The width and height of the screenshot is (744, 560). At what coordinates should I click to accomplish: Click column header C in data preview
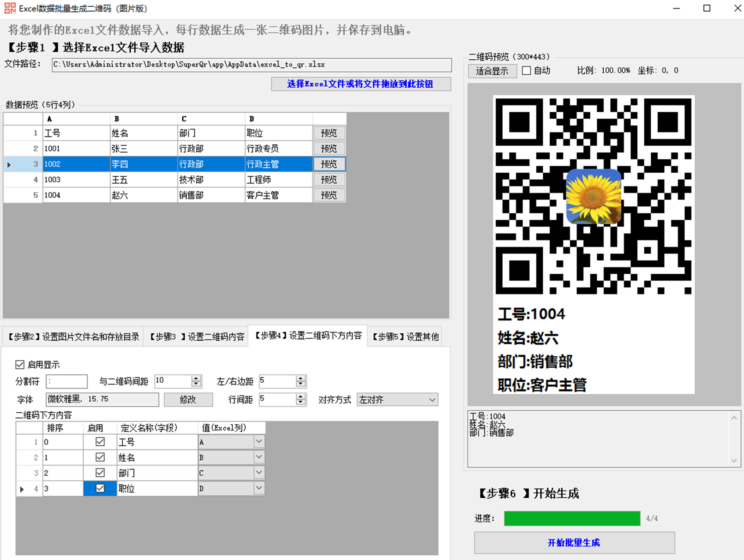[x=211, y=119]
